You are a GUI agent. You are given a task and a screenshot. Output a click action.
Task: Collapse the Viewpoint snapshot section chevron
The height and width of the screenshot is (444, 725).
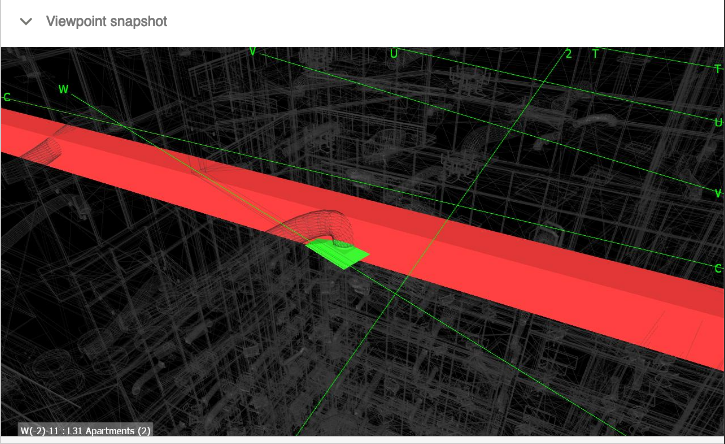[x=26, y=21]
